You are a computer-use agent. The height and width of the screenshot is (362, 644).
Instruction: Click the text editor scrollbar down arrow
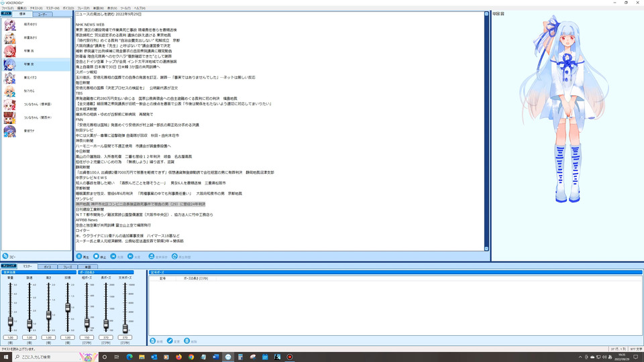[487, 248]
